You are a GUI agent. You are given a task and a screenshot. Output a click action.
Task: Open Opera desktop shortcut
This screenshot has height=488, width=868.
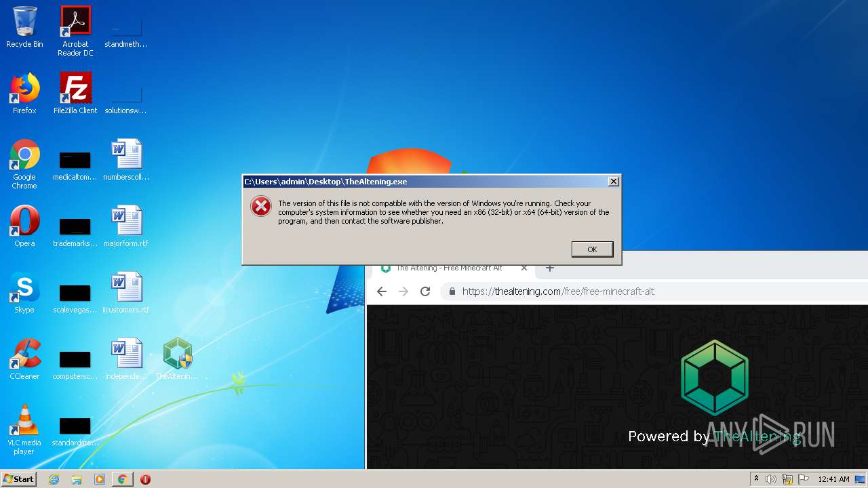pyautogui.click(x=24, y=226)
